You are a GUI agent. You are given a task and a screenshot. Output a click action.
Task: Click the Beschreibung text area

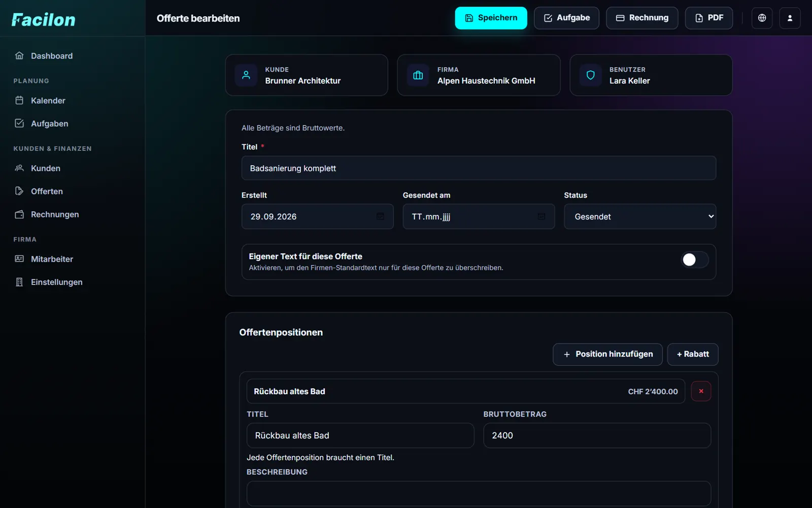[x=479, y=493]
